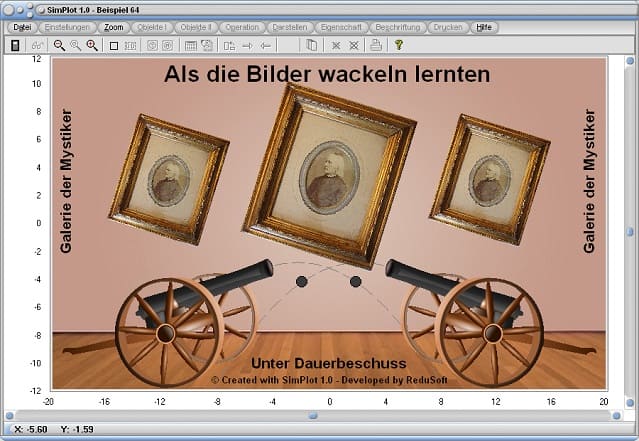Click the top button of vertical scrollbar

coord(630,61)
